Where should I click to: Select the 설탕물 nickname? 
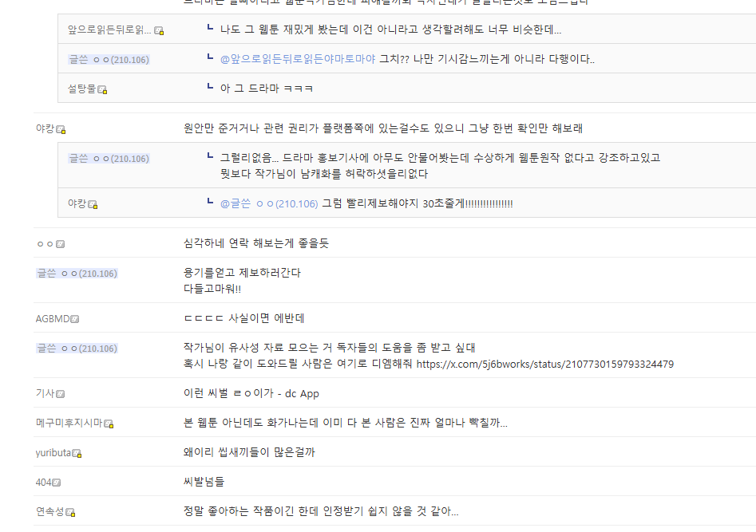point(82,89)
